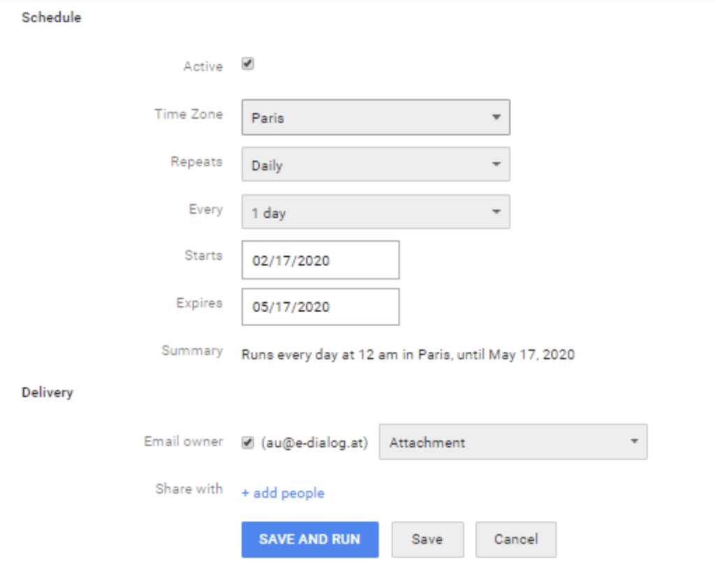Toggle the Email owner checkbox
Image resolution: width=715 pixels, height=588 pixels.
pos(248,441)
